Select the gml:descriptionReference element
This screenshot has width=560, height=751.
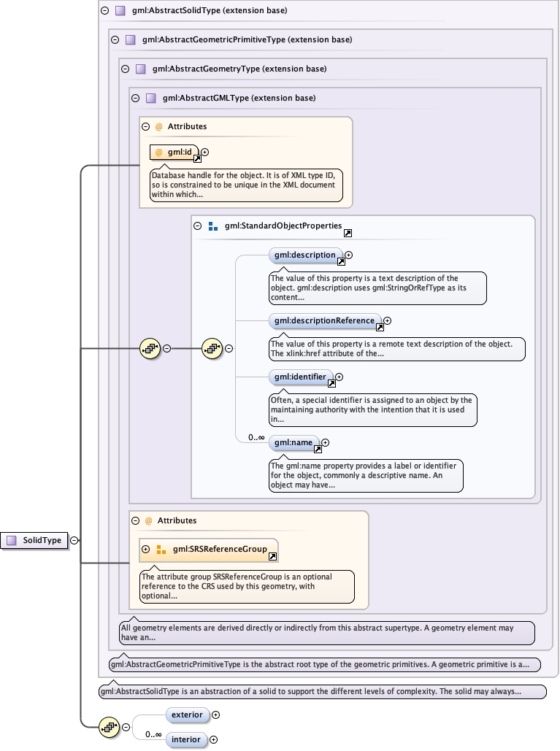[x=325, y=321]
